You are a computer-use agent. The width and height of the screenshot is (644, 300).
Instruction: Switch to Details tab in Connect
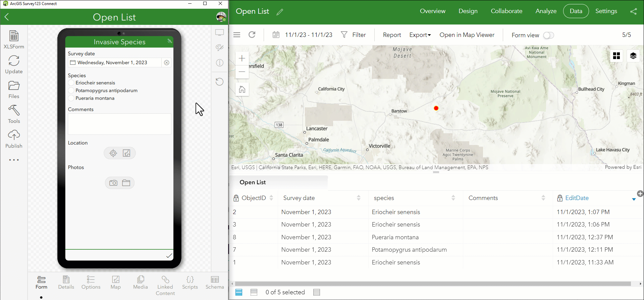click(x=66, y=283)
